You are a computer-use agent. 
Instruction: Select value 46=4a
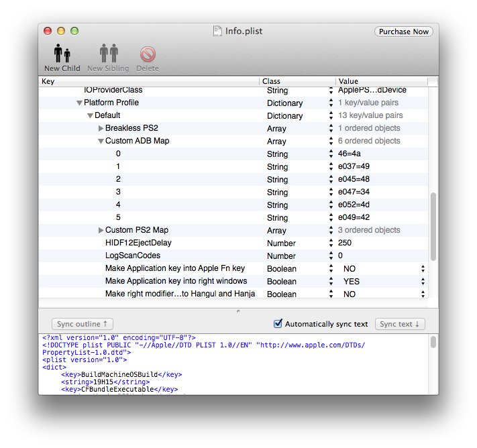350,154
